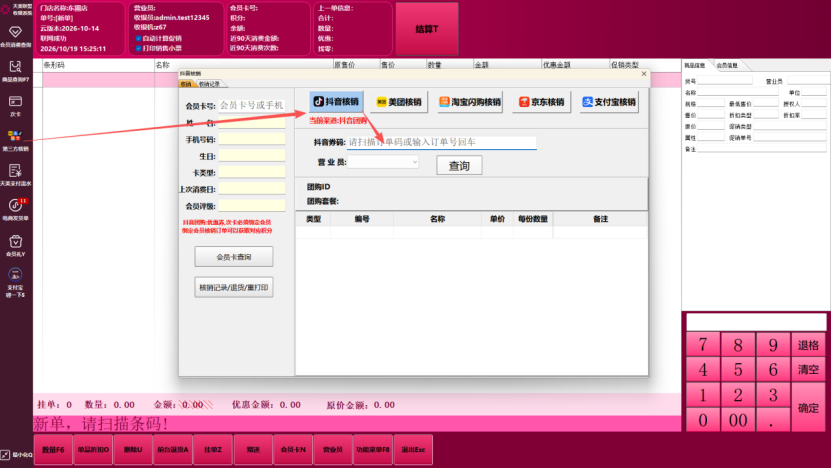Screen dimensions: 831x468
Task: Open the 营业员 dropdown in the dialog
Action: 383,162
